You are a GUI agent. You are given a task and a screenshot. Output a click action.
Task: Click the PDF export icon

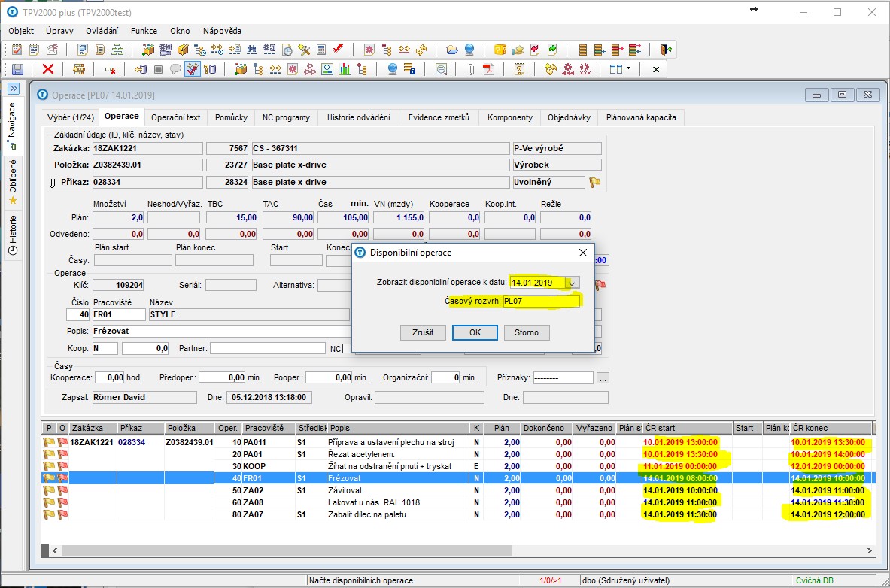pyautogui.click(x=489, y=69)
